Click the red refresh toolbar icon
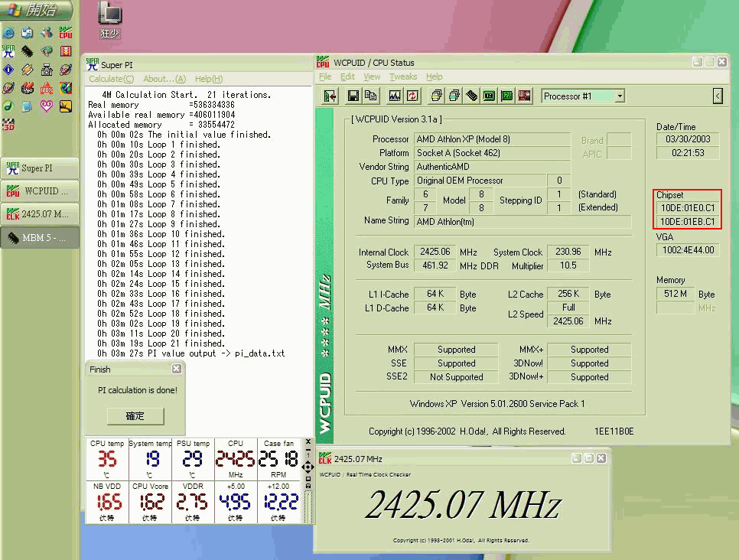The image size is (739, 560). pyautogui.click(x=412, y=96)
